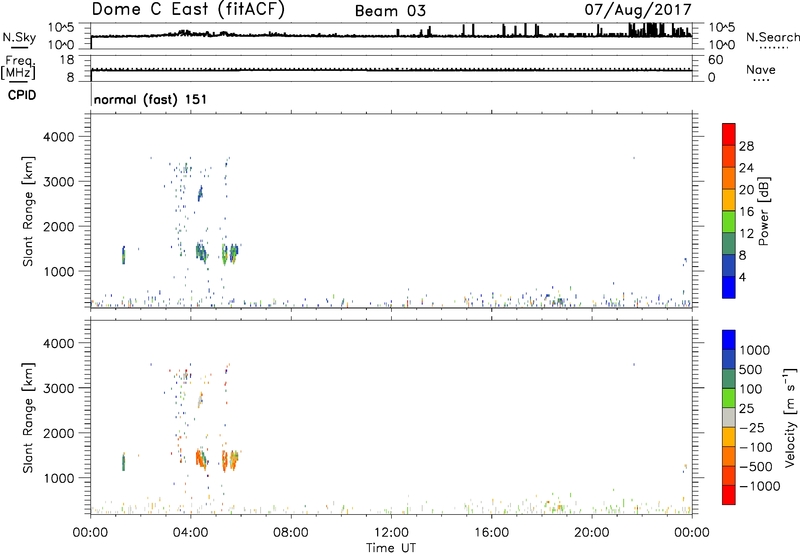Click the 'Beam 03' label
The height and width of the screenshot is (554, 800).
tap(390, 11)
